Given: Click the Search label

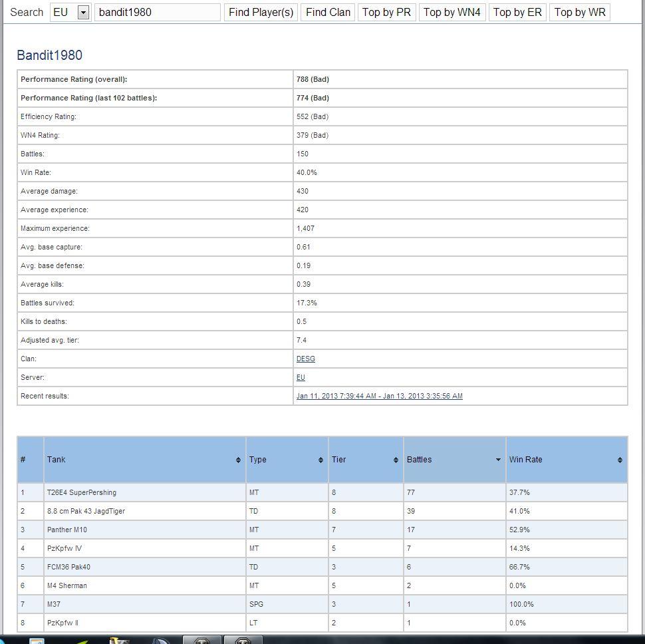Looking at the screenshot, I should (x=27, y=13).
